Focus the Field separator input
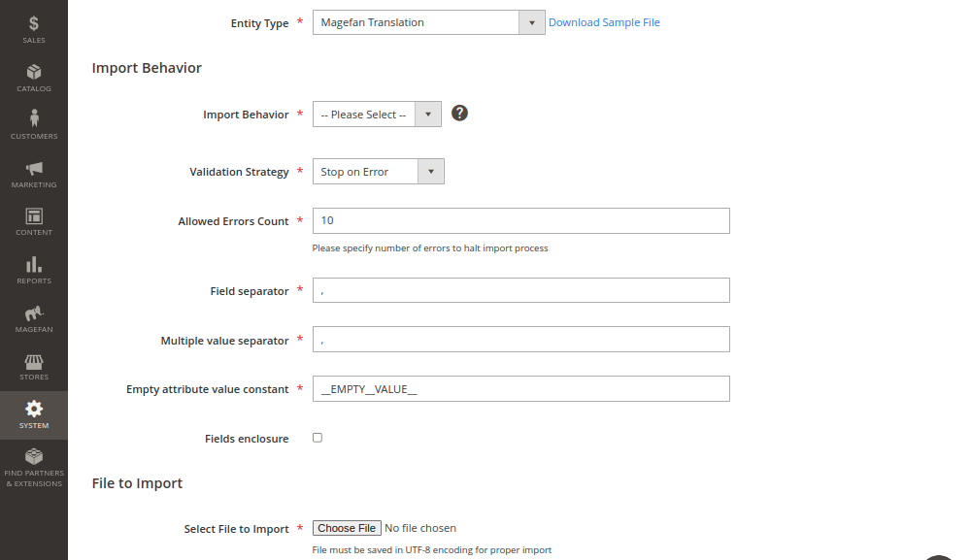Viewport: 971px width, 560px height. [x=520, y=290]
